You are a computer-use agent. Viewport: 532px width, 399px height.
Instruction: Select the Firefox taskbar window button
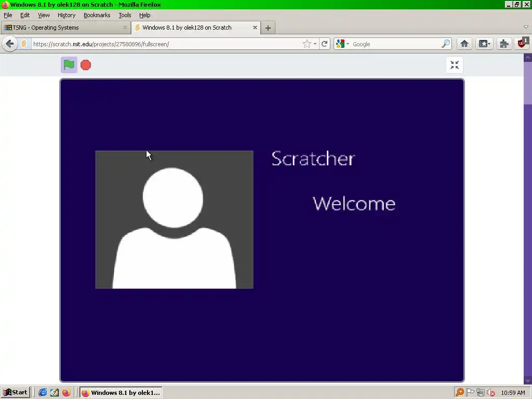pos(121,393)
